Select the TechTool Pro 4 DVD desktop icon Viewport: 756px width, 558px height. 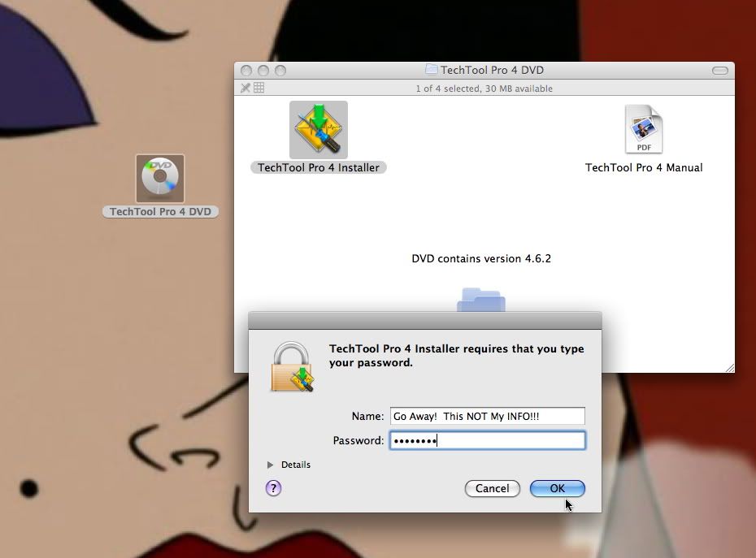click(x=159, y=179)
